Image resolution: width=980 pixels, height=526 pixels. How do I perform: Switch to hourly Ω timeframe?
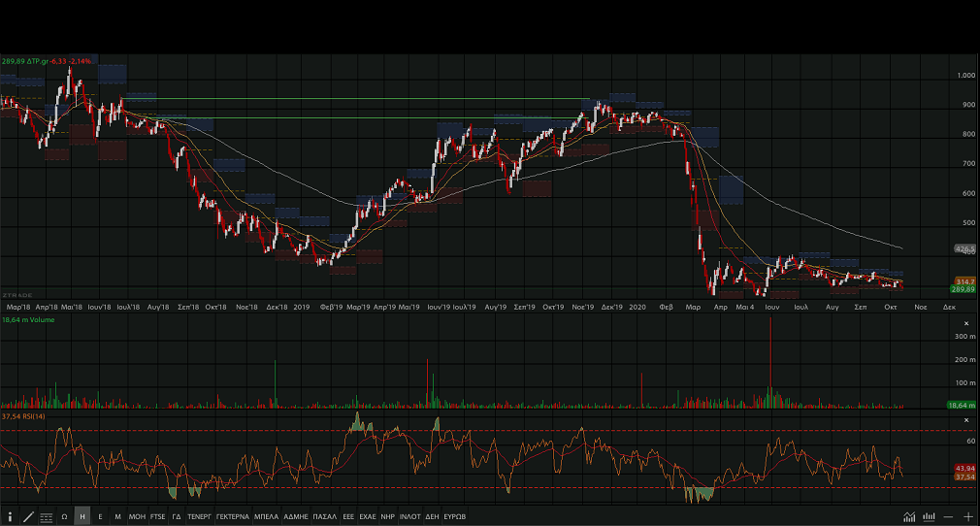pos(64,517)
